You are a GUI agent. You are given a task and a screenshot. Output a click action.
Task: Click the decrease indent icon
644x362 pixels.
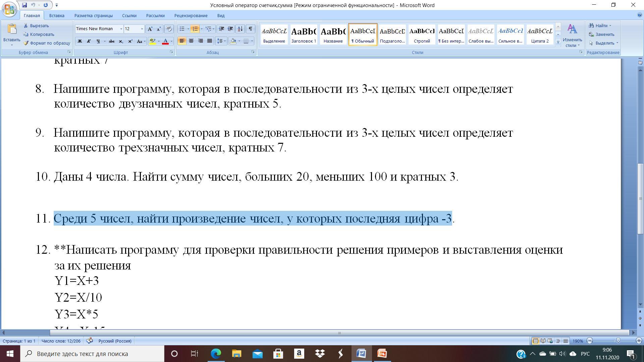tap(221, 29)
